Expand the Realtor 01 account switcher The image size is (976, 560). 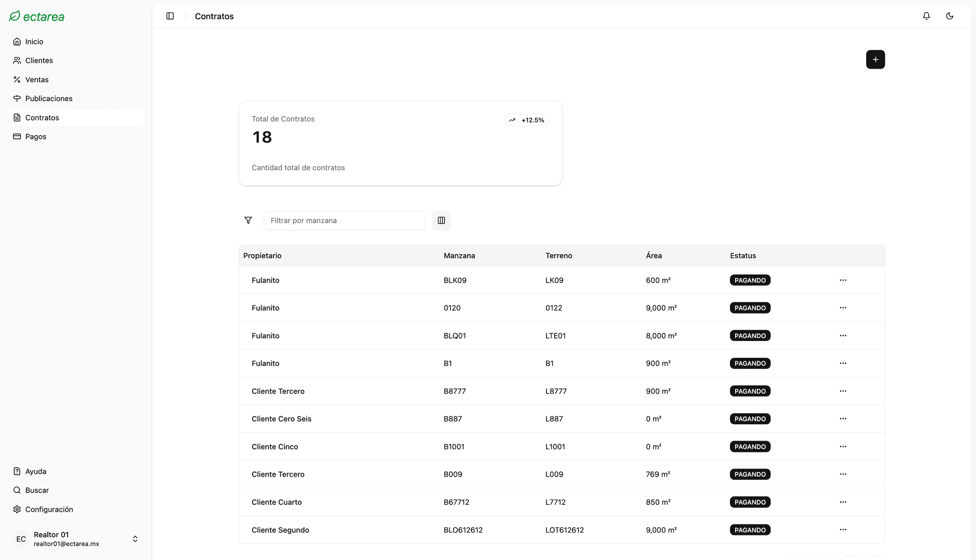[x=135, y=538]
